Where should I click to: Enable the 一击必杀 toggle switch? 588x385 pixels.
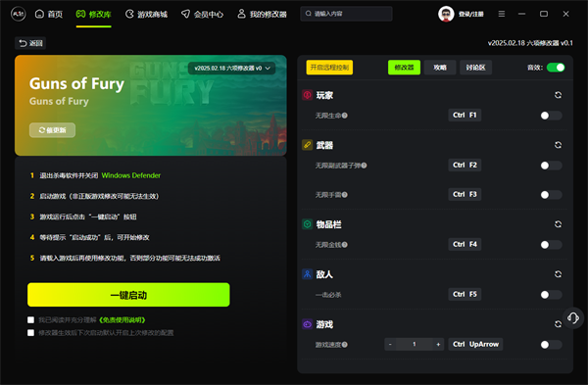pos(551,295)
